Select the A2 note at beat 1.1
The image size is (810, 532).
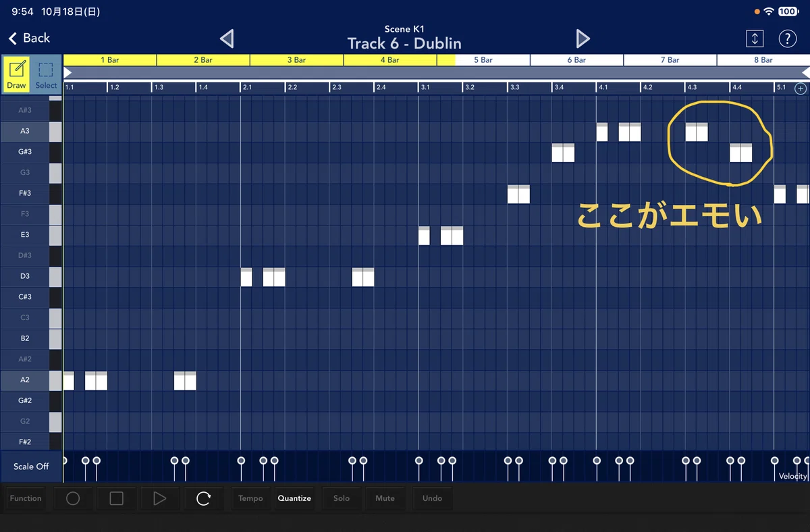(x=68, y=381)
